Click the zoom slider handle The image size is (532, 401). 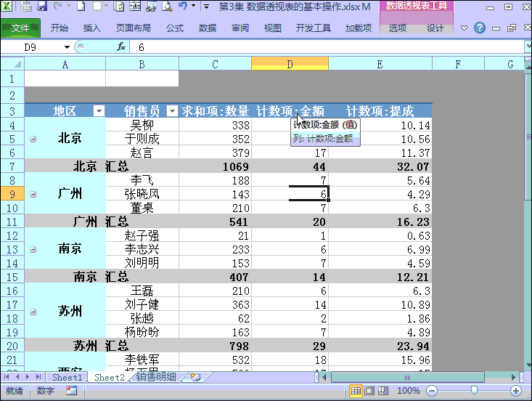(474, 391)
